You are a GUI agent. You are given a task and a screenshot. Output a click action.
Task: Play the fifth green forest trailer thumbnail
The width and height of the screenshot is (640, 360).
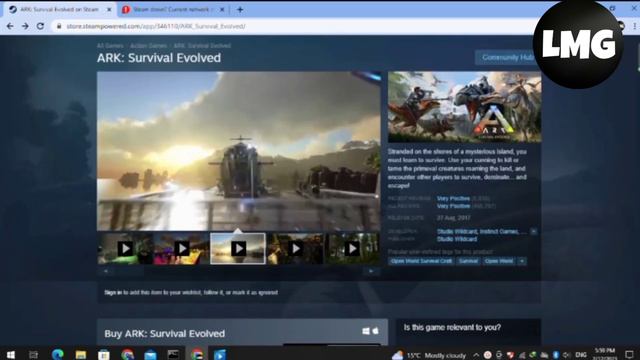click(x=352, y=249)
